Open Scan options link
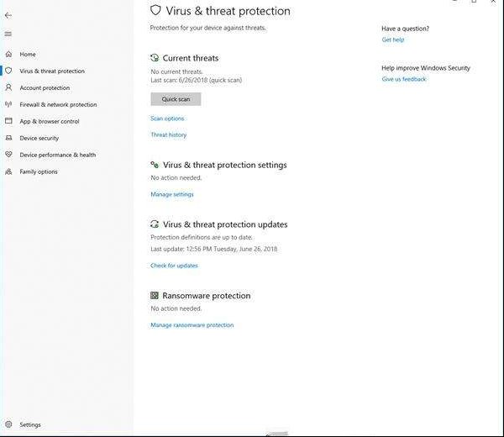The width and height of the screenshot is (504, 437). pos(167,118)
